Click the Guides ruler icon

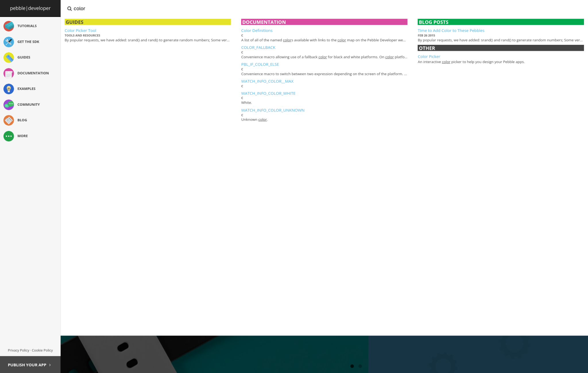9,57
